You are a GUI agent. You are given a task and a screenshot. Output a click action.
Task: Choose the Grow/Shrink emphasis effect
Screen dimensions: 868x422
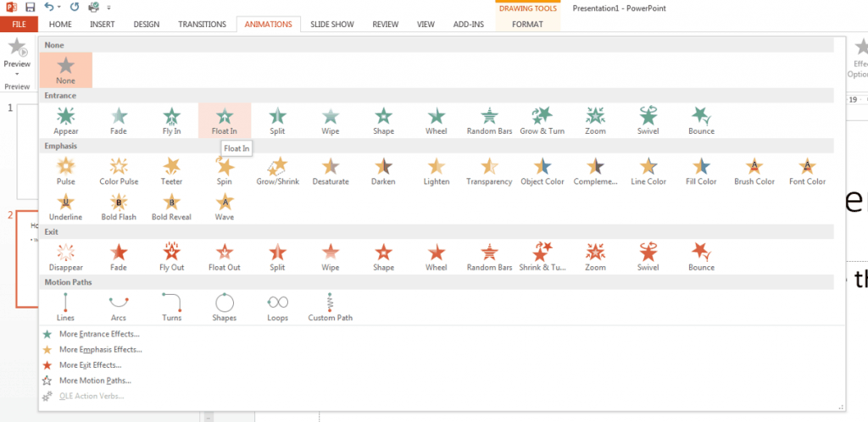pos(277,171)
